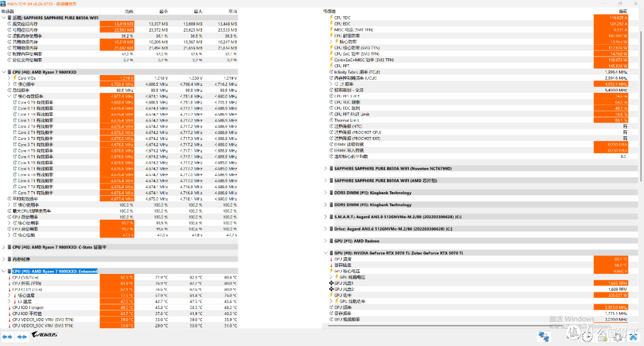Expand the DDR5 DIMM [#3] Kingbank group
Viewport: 644px width, 346px height.
coord(326,205)
